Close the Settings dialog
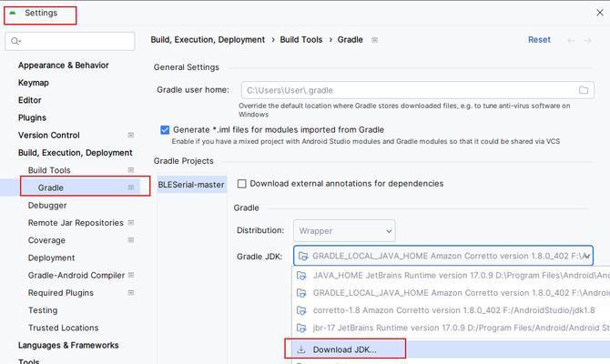This screenshot has height=364, width=610. click(x=600, y=13)
